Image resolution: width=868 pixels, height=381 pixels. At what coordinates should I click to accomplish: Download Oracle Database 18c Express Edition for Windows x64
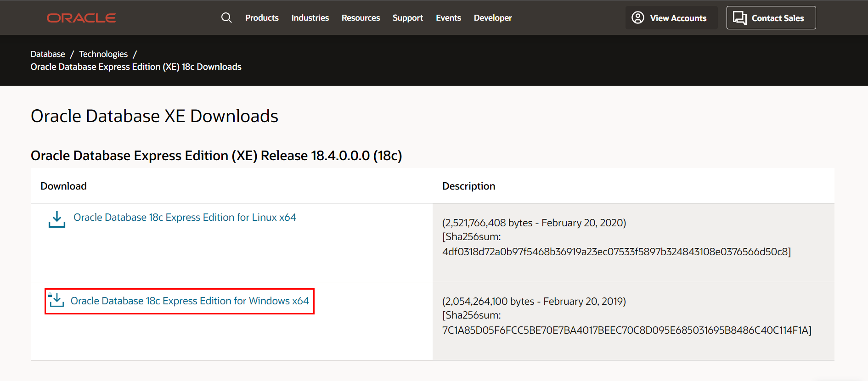coord(190,301)
